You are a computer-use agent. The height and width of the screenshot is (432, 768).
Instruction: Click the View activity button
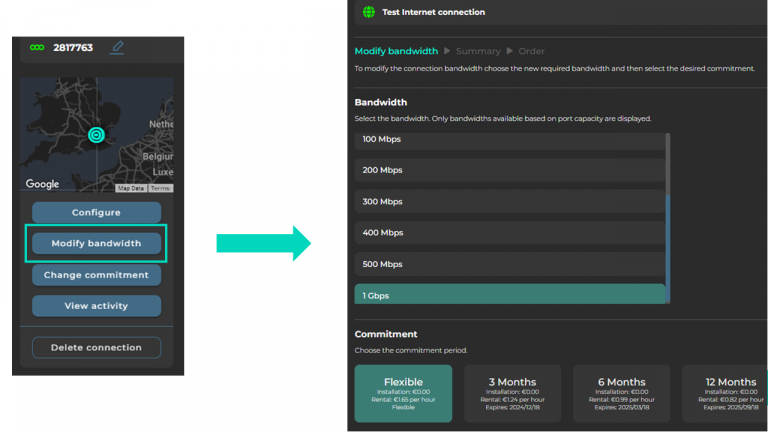click(96, 306)
